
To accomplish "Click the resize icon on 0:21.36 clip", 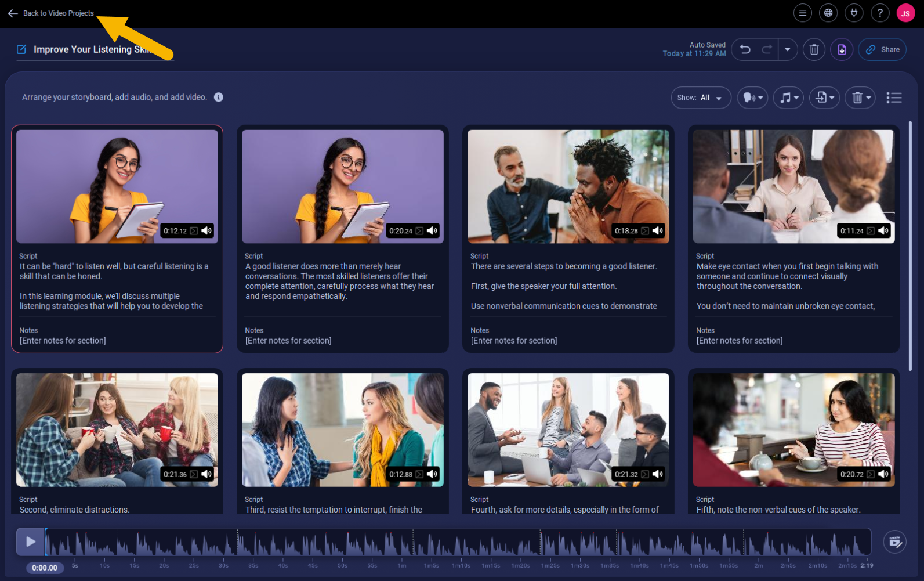I will click(x=194, y=474).
